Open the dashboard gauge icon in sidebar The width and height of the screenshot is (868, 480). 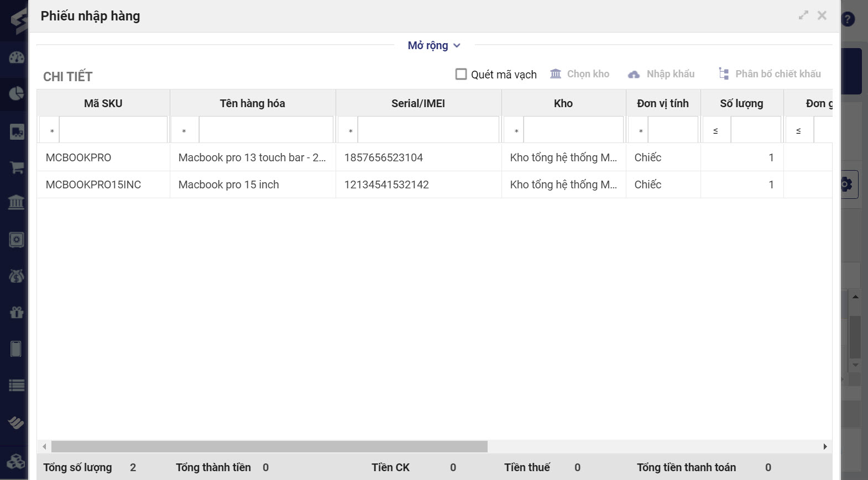[16, 57]
